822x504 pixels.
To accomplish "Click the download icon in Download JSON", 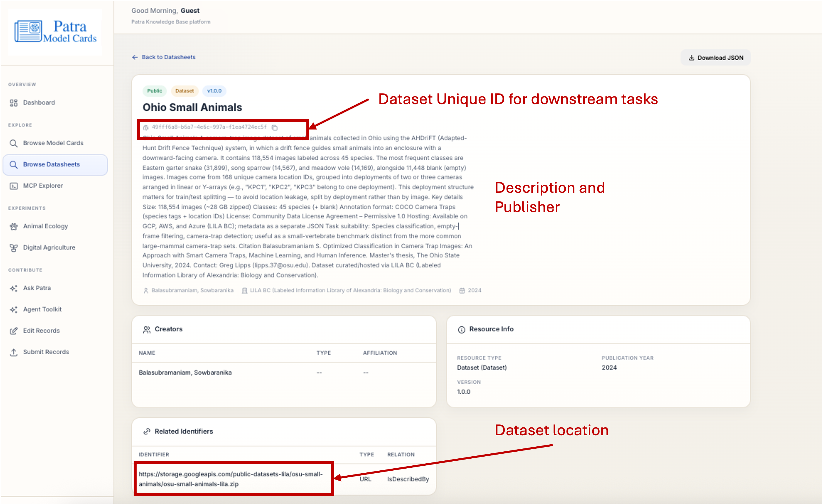I will point(691,58).
